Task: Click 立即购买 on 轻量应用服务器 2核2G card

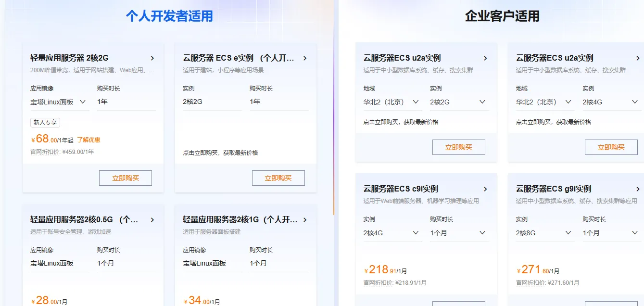Action: click(125, 178)
